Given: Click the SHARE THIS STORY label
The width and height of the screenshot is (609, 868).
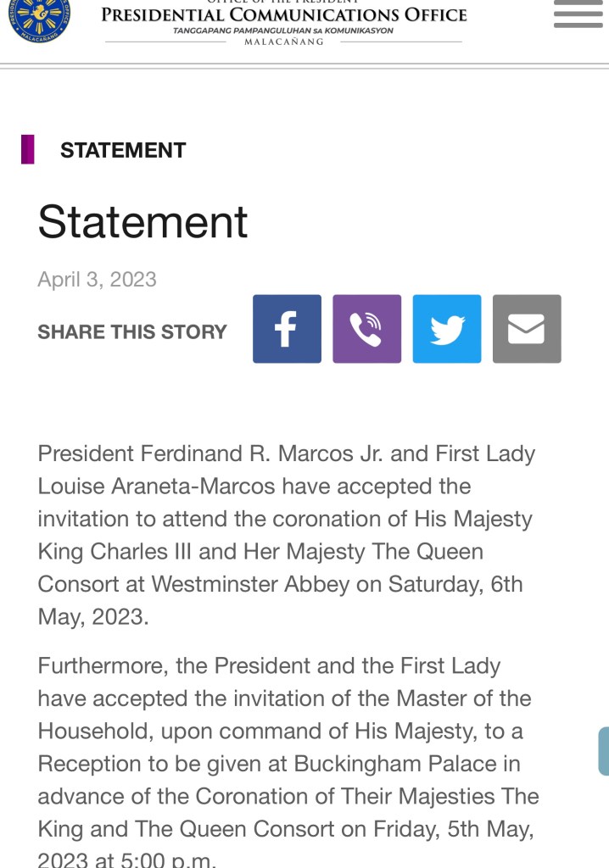Looking at the screenshot, I should coord(132,331).
